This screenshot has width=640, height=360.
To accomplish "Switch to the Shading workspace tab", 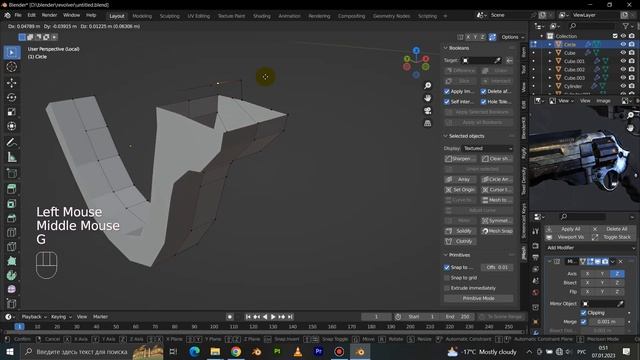I will [x=262, y=16].
